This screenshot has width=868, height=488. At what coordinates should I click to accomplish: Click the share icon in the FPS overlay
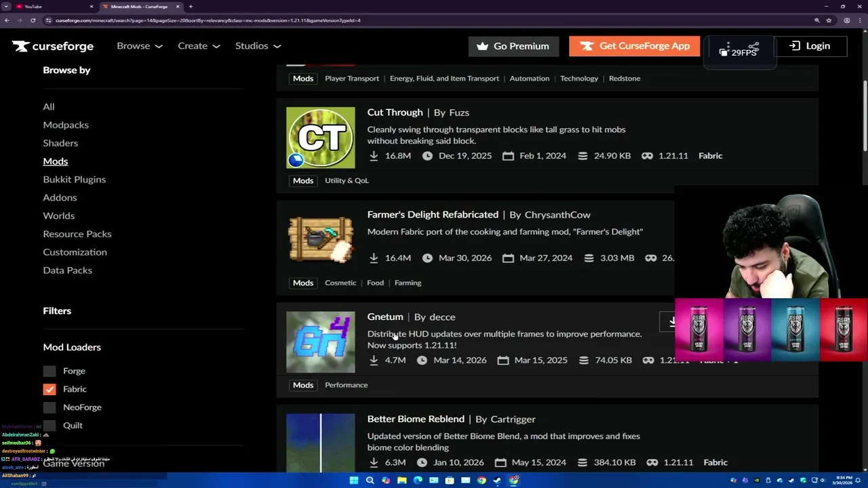754,46
